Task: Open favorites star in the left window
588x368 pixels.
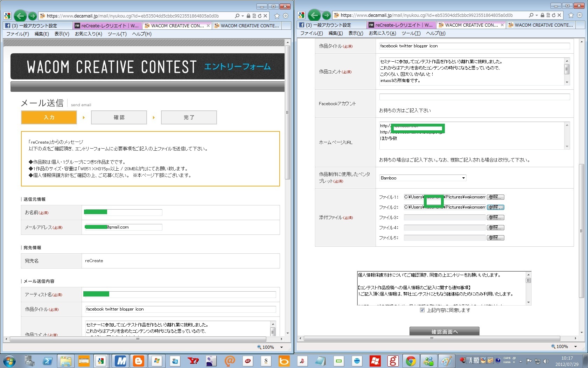Action: coord(277,16)
